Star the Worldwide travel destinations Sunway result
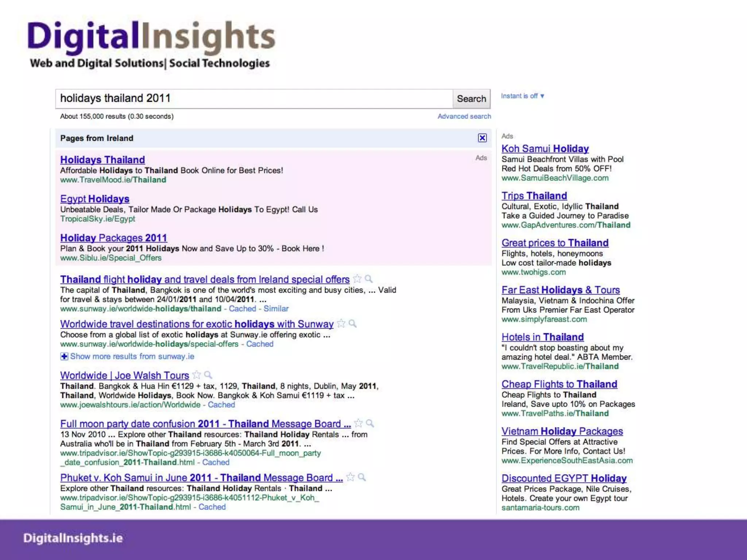The height and width of the screenshot is (560, 747). (x=341, y=323)
